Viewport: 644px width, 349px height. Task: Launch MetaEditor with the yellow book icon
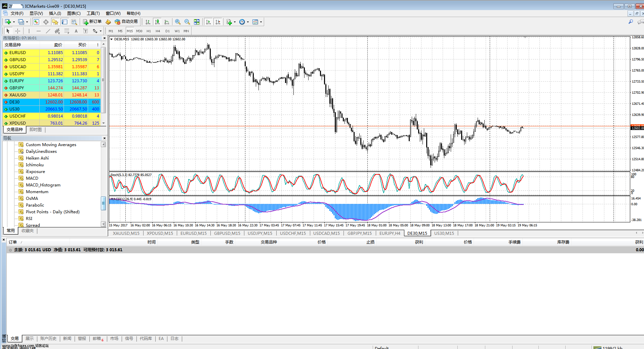(108, 22)
